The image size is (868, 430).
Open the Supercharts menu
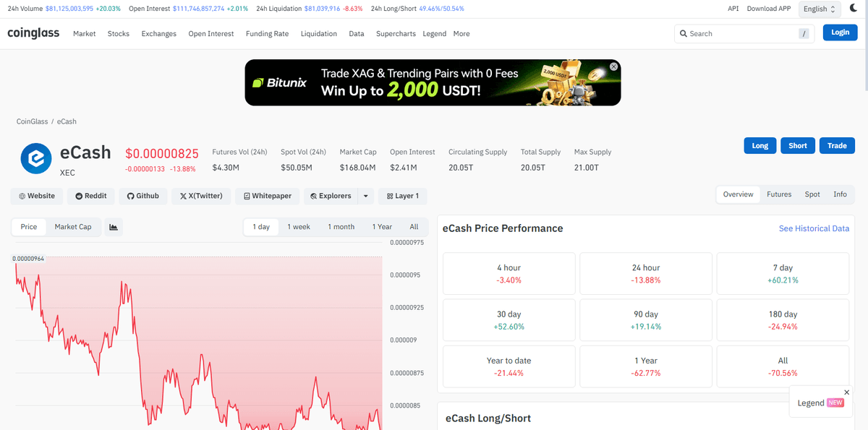click(x=396, y=33)
